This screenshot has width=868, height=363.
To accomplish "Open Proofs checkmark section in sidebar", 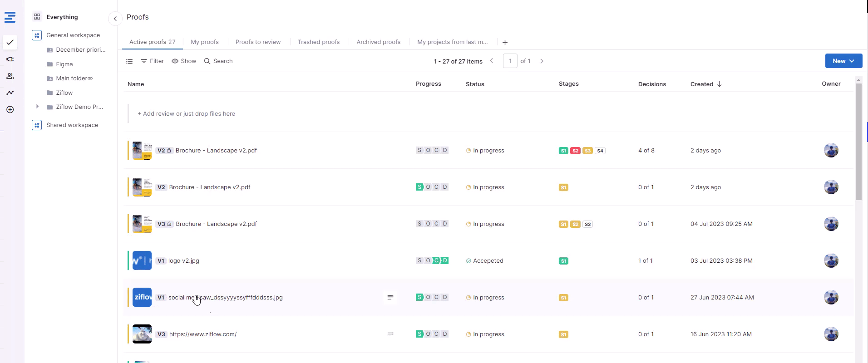I will 10,42.
